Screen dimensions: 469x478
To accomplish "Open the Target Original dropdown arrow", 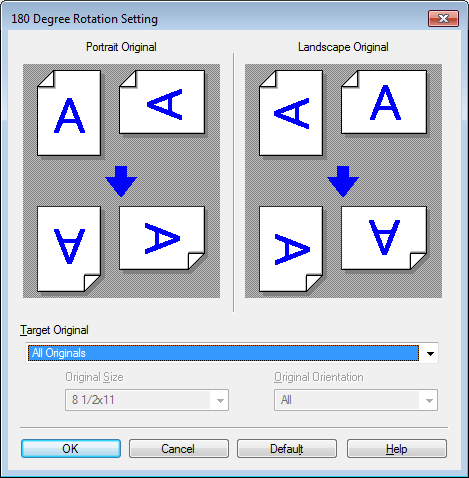I will 430,353.
